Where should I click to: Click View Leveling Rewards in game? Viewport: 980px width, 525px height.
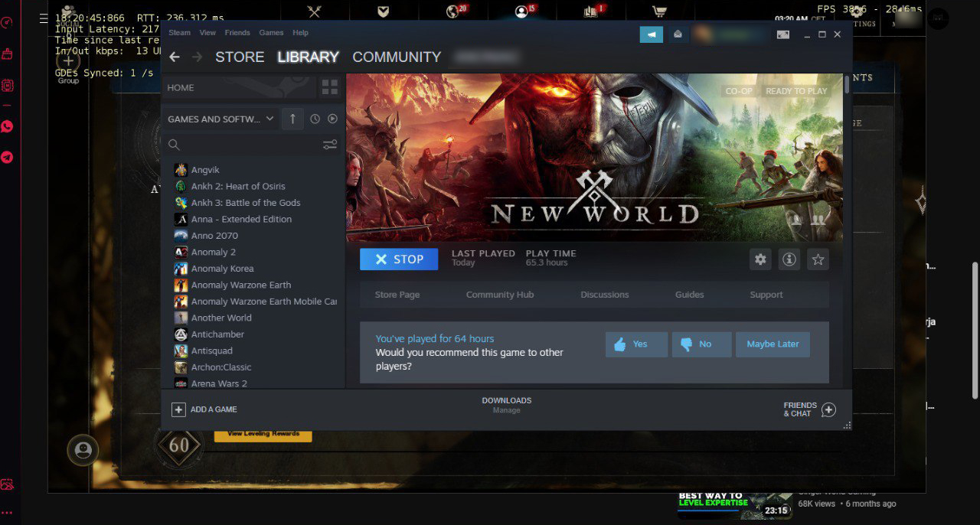click(x=263, y=434)
